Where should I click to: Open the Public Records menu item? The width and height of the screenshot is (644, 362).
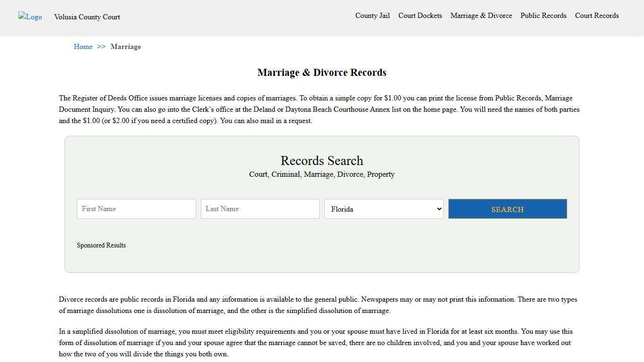(x=543, y=16)
